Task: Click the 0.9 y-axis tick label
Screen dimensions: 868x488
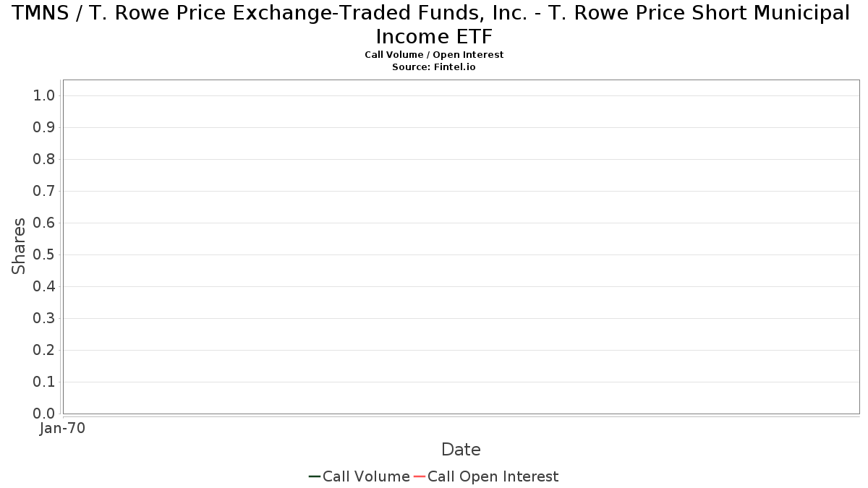Action: [x=44, y=127]
